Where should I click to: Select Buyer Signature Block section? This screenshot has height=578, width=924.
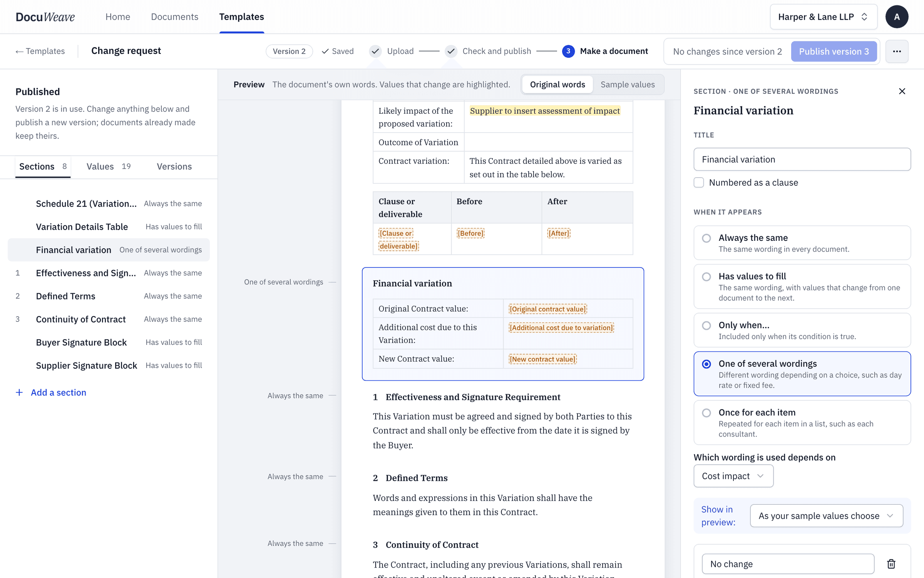click(109, 342)
